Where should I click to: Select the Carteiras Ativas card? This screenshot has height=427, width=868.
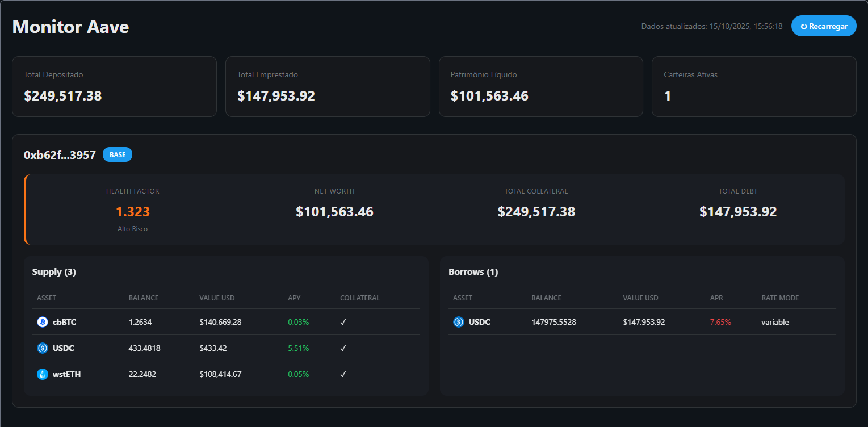754,86
